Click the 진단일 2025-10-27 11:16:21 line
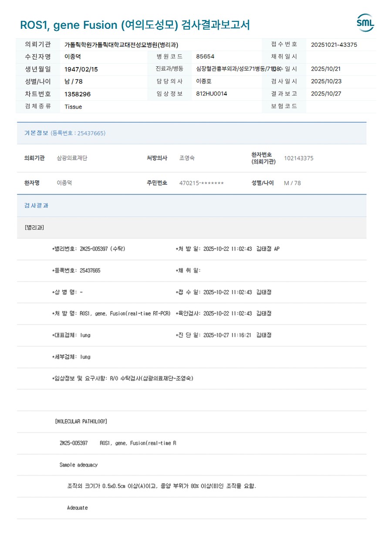The height and width of the screenshot is (554, 392). coord(223,335)
